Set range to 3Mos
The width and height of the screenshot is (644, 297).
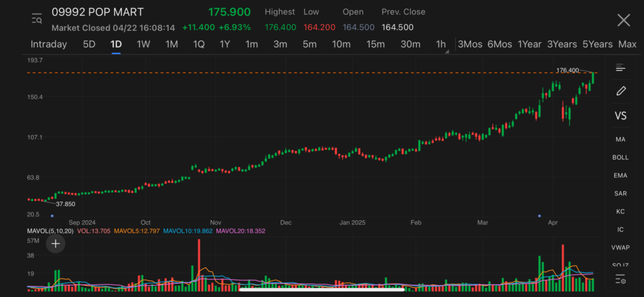click(x=470, y=45)
